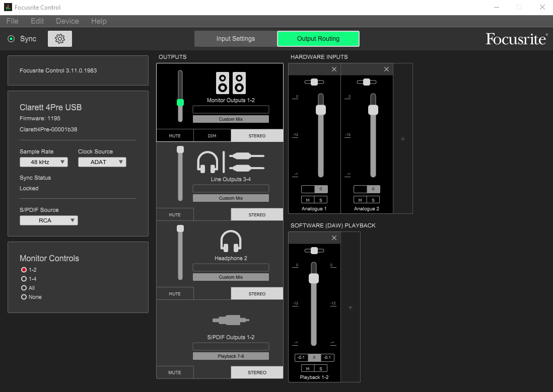Open the Device menu
This screenshot has width=553, height=392.
pyautogui.click(x=67, y=21)
